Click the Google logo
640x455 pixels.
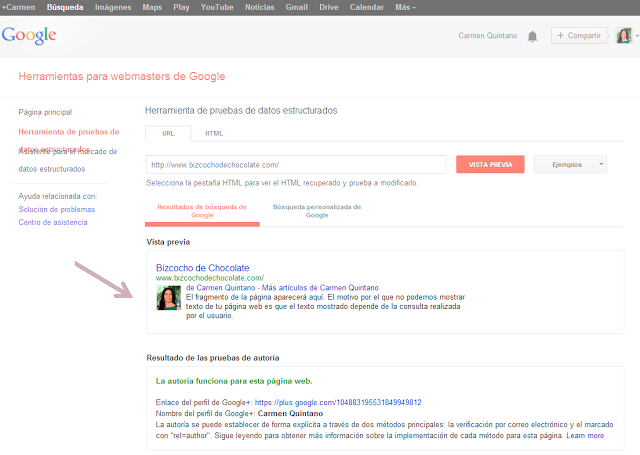[29, 36]
